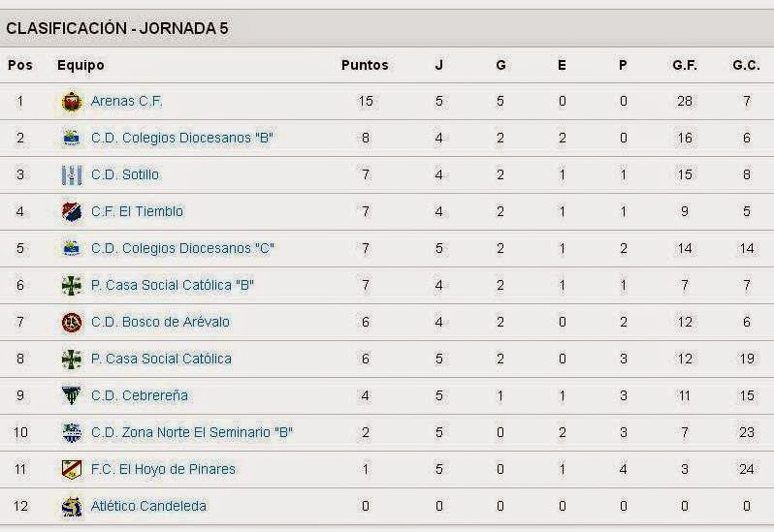Screen dimensions: 774x532
Task: Click the C.D. Cebrereña crest icon
Action: click(x=72, y=395)
